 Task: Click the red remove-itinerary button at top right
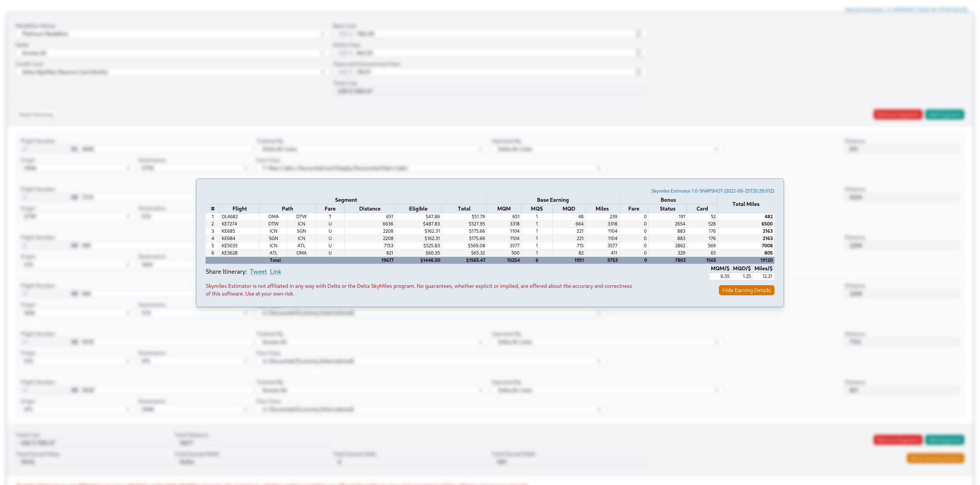[898, 114]
